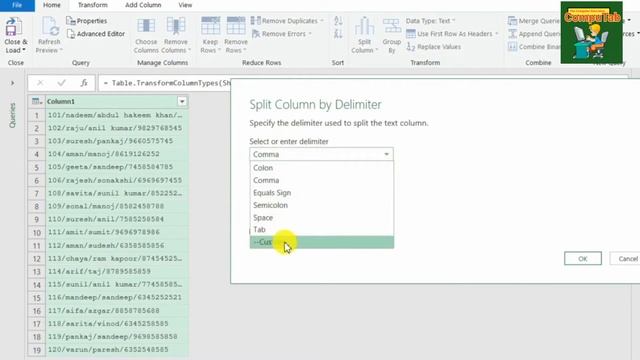The height and width of the screenshot is (360, 640).
Task: Cancel the formula bar edit (X icon)
Action: click(40, 83)
